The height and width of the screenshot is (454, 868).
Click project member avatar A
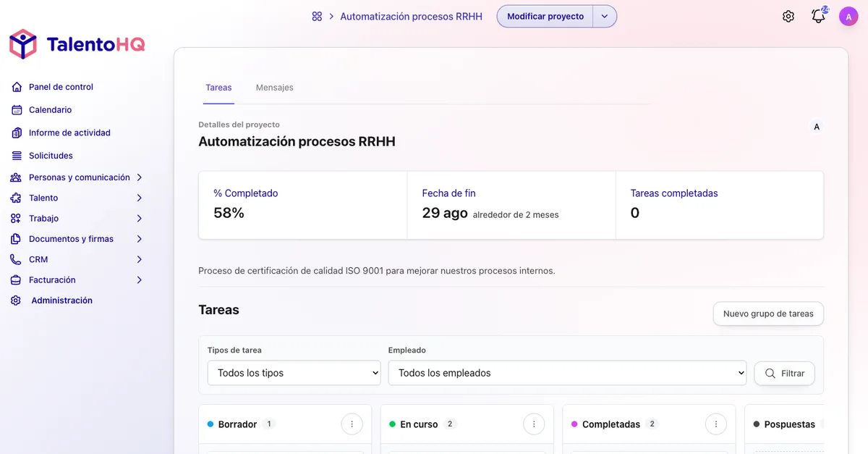[817, 127]
